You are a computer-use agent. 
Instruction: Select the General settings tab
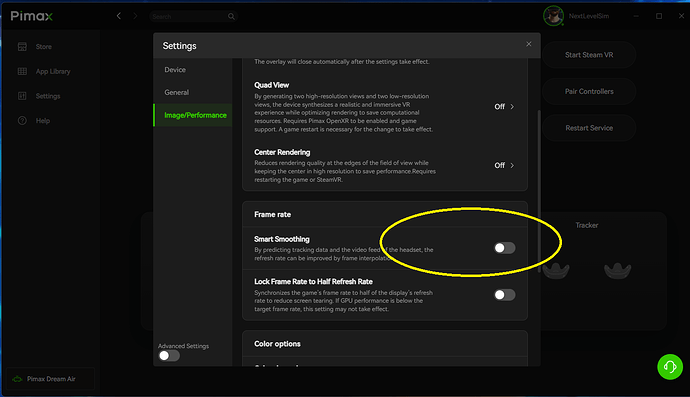193,92
